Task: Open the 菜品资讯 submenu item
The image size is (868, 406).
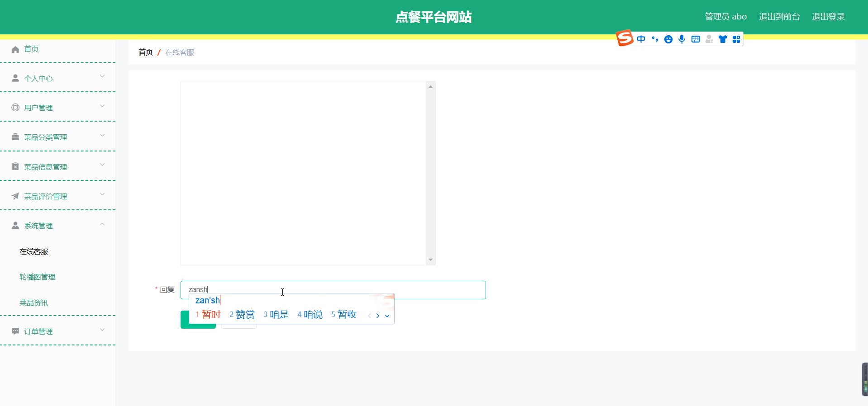Action: (34, 302)
